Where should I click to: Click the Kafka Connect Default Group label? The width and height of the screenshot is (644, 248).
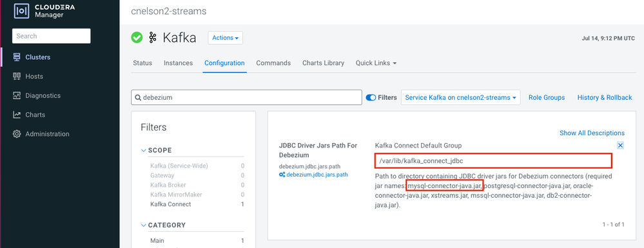point(418,146)
